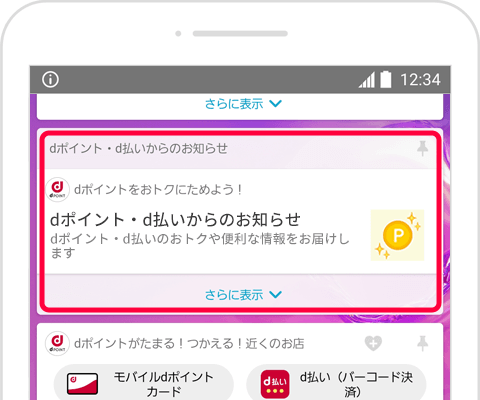The height and width of the screenshot is (400, 480).
Task: Toggle heart-plus favorite on shops card
Action: click(x=373, y=343)
